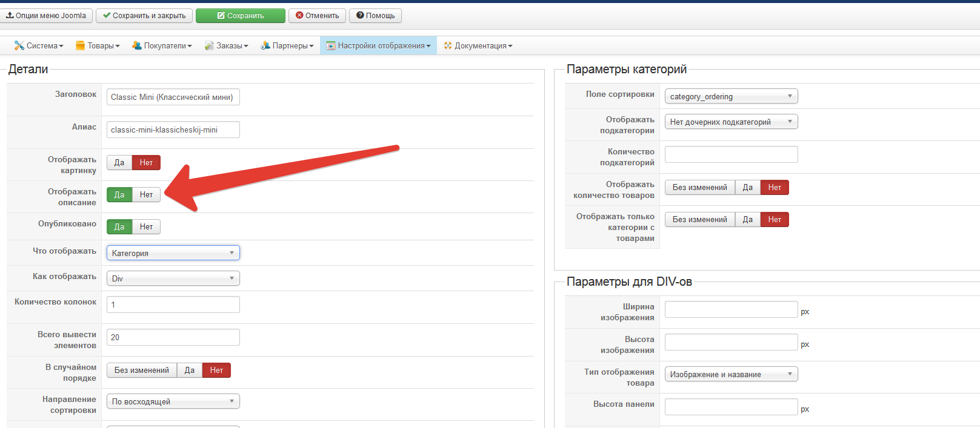
Task: Click the red cancel icon on Отменить
Action: click(x=299, y=15)
